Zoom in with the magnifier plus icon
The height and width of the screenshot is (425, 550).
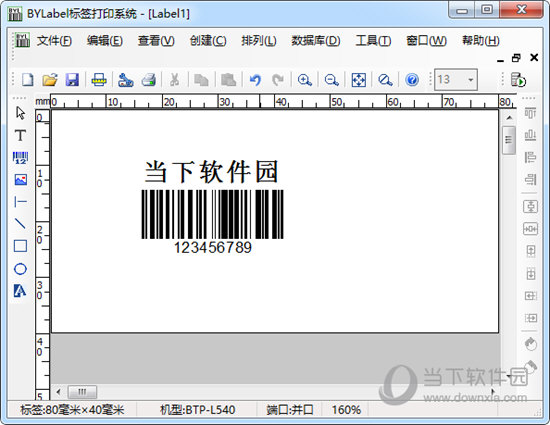coord(304,80)
